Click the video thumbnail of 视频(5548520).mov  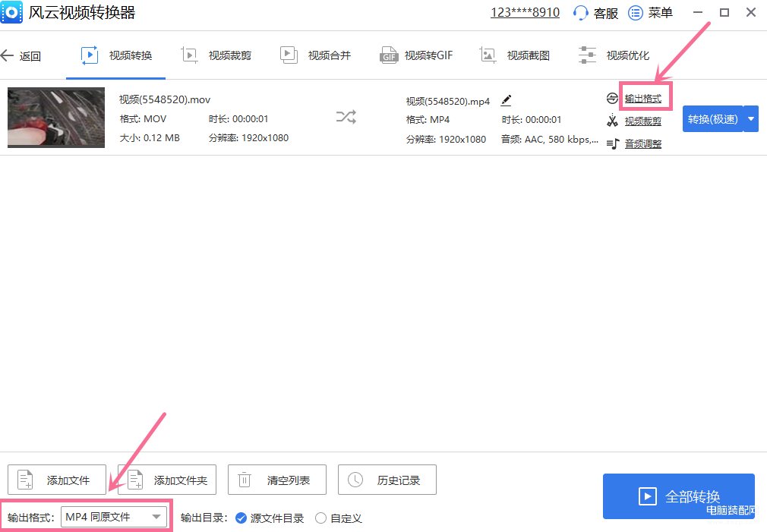coord(56,118)
